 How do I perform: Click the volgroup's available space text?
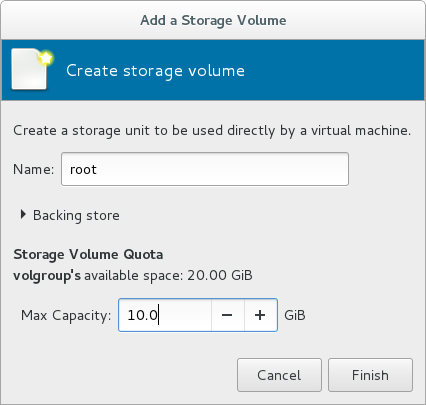133,276
